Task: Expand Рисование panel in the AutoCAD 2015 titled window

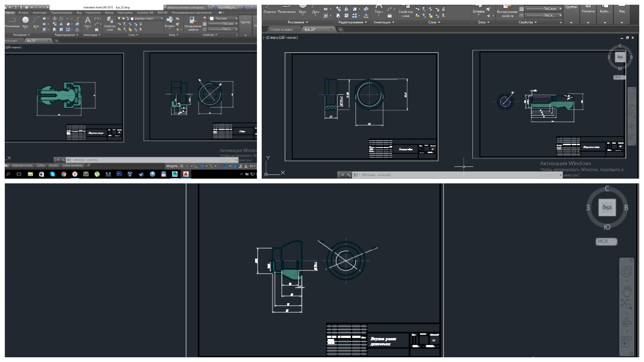Action: [21, 34]
